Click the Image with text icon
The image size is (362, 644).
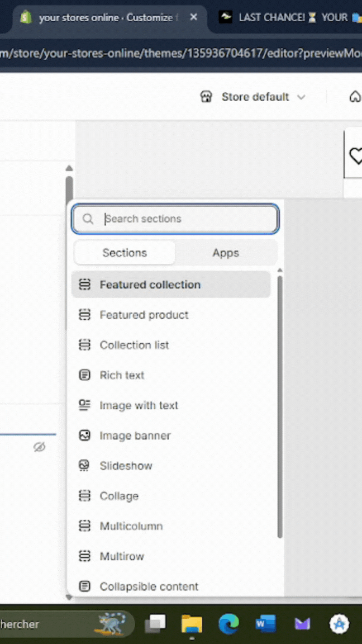[x=84, y=405]
